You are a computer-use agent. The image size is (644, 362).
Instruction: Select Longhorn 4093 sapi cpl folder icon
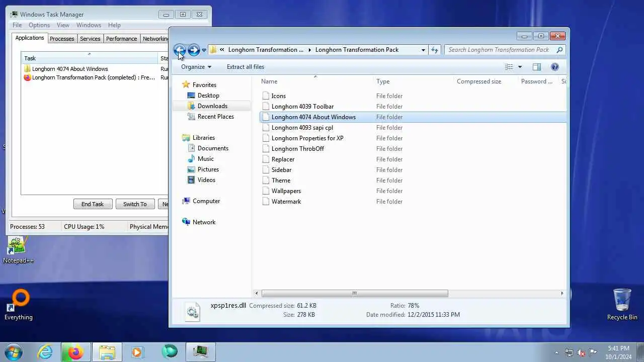pyautogui.click(x=266, y=128)
